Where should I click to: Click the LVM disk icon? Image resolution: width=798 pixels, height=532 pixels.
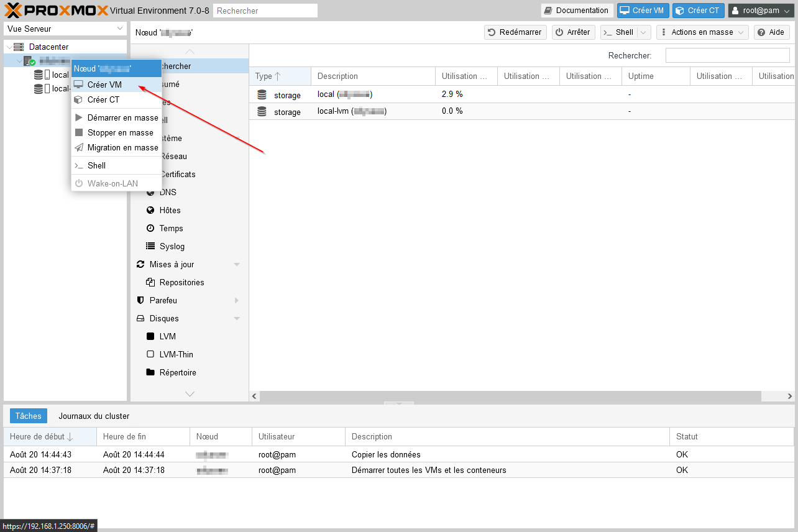pos(150,336)
